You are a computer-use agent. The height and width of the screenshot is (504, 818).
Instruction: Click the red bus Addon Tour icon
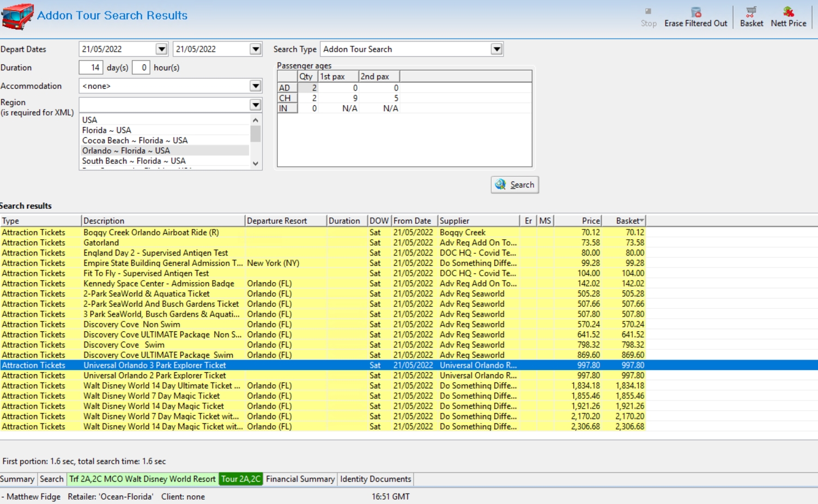tap(17, 16)
